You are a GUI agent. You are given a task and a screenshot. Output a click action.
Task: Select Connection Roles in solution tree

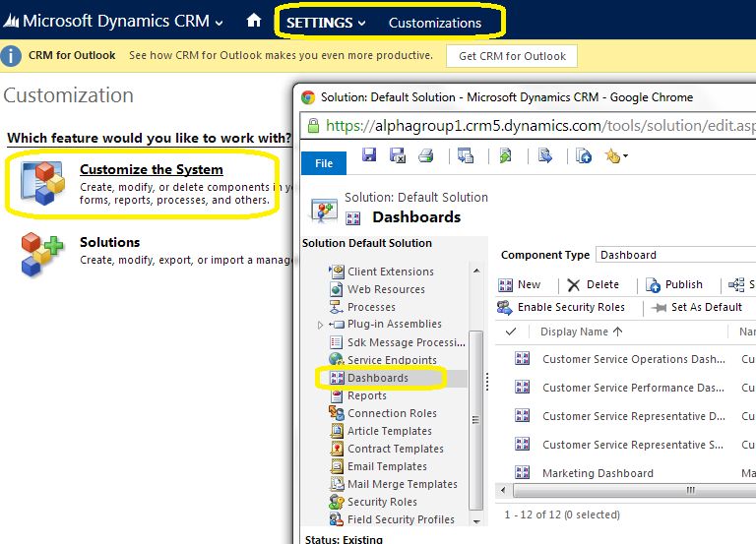(392, 413)
